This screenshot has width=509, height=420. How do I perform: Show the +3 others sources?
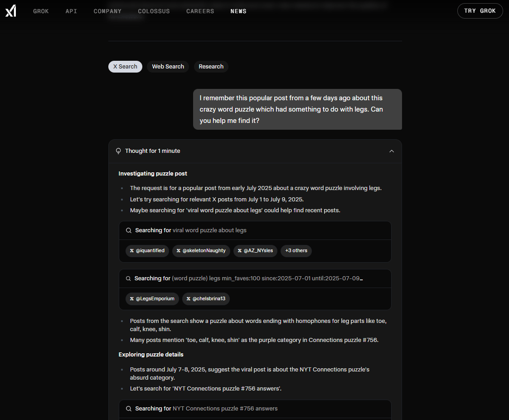click(296, 251)
